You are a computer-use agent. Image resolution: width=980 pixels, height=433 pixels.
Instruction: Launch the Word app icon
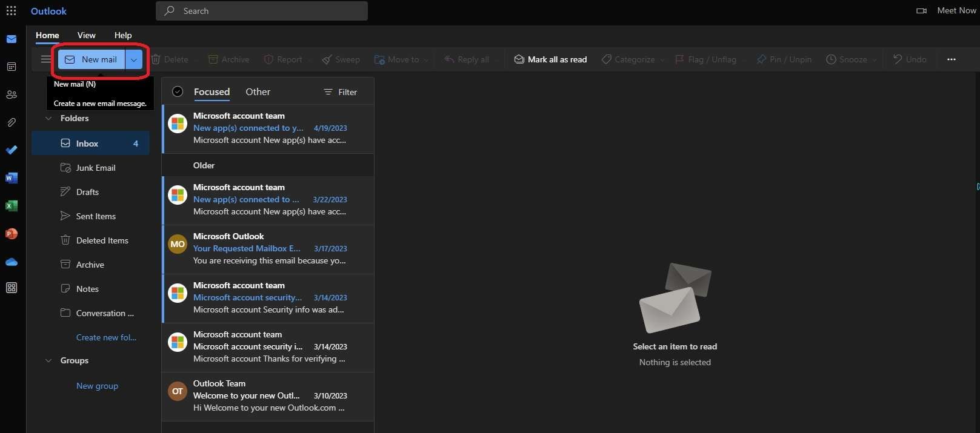coord(12,178)
